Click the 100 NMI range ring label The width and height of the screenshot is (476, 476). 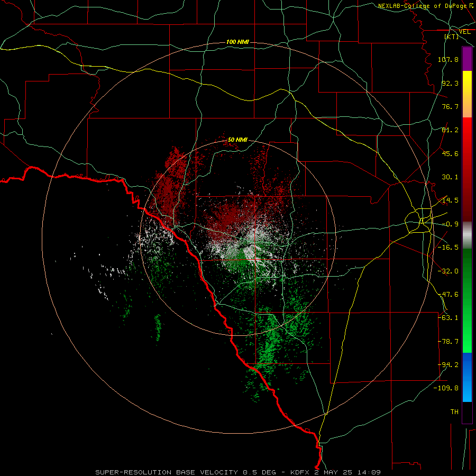click(237, 42)
